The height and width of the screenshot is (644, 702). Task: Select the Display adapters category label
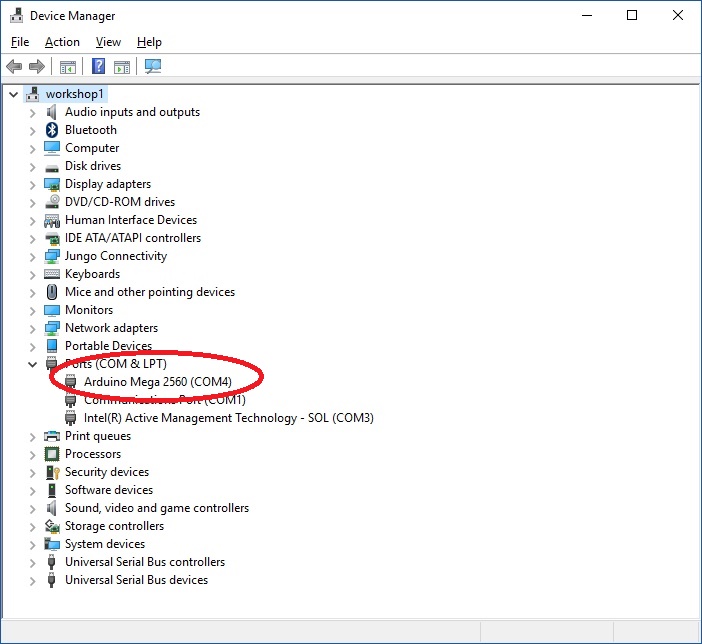coord(108,184)
